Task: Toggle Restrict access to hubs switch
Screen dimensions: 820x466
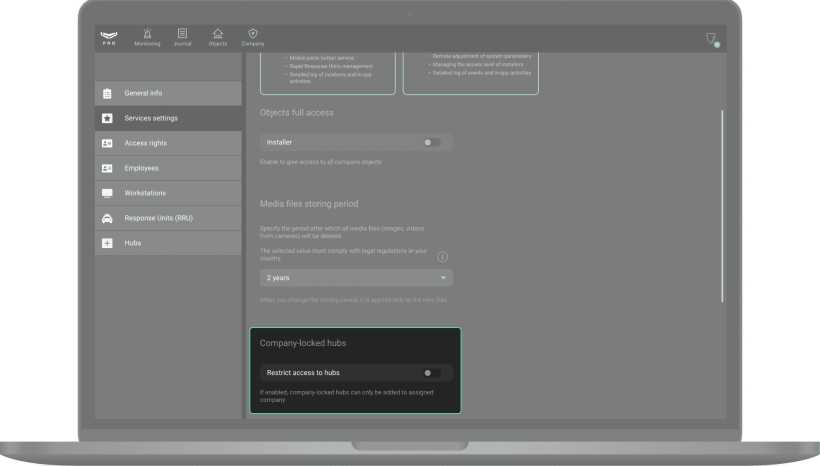Action: pos(430,373)
